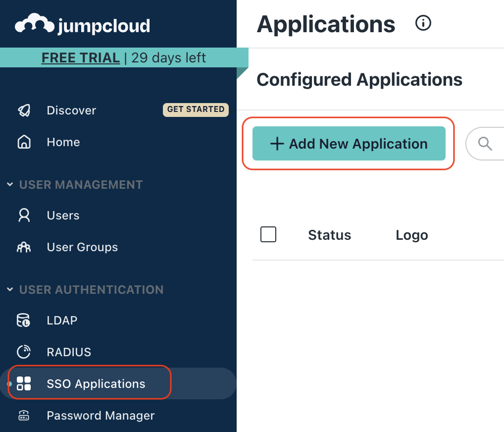The width and height of the screenshot is (504, 432).
Task: Select the Users person icon
Action: coord(24,216)
